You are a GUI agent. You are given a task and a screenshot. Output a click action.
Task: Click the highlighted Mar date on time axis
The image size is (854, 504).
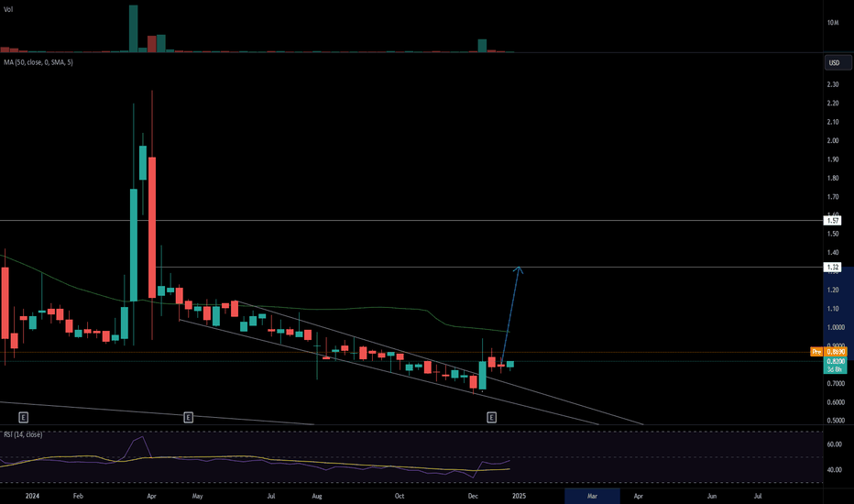592,496
